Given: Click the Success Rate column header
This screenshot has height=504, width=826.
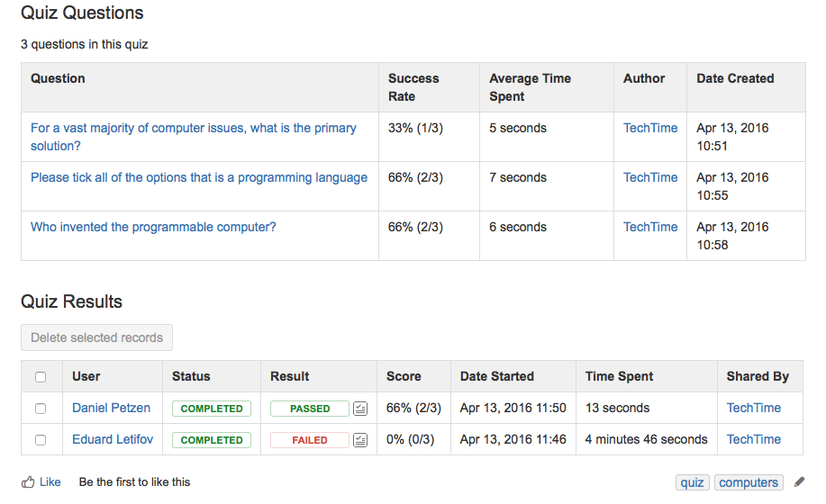Looking at the screenshot, I should coord(413,87).
